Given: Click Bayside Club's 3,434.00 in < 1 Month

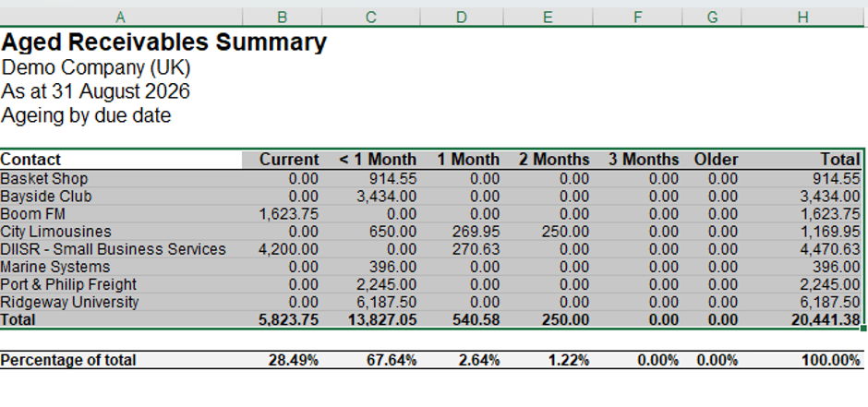Looking at the screenshot, I should point(370,197).
